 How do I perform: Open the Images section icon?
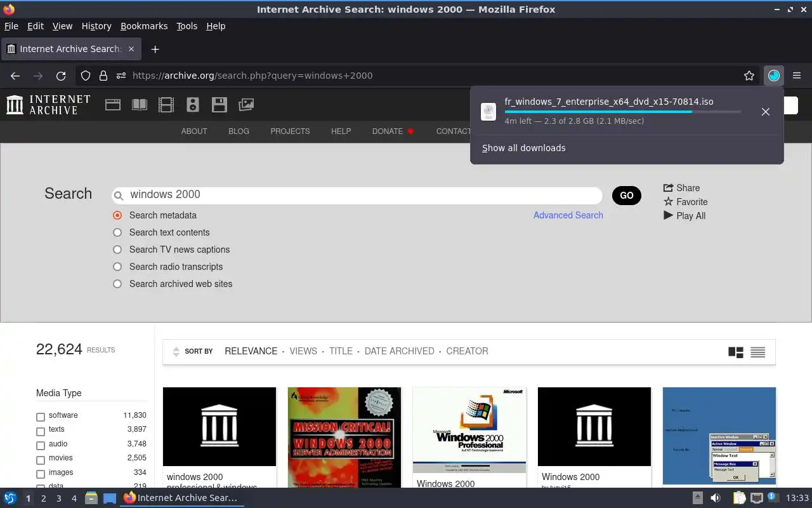click(246, 105)
